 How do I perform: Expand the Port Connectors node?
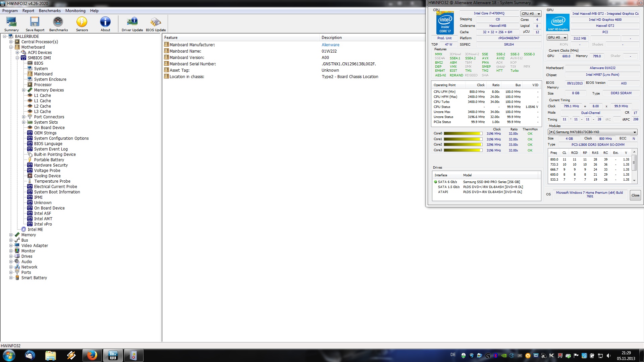(24, 117)
